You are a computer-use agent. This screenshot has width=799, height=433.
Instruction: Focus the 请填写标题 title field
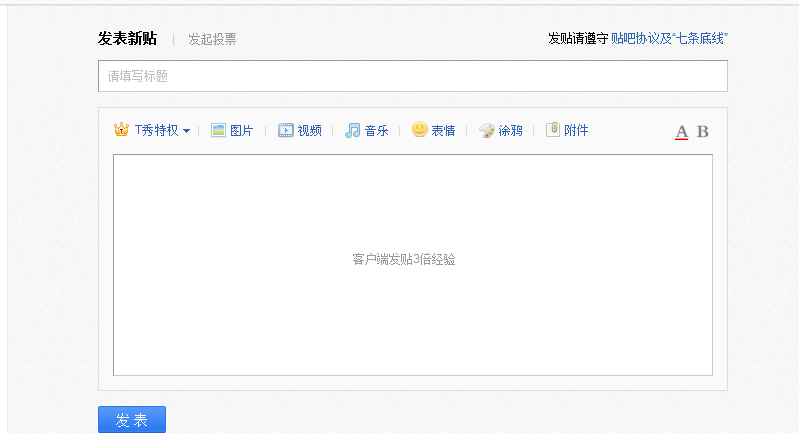[412, 76]
